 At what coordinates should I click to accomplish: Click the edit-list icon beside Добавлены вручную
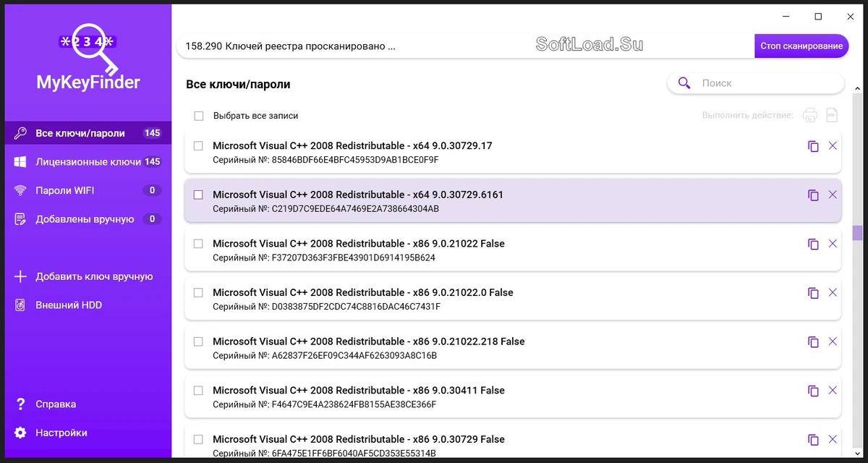click(x=20, y=219)
